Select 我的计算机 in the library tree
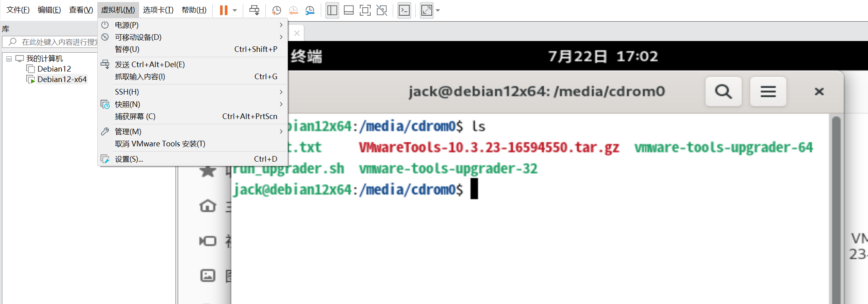Viewport: 868px width, 304px height. click(45, 59)
